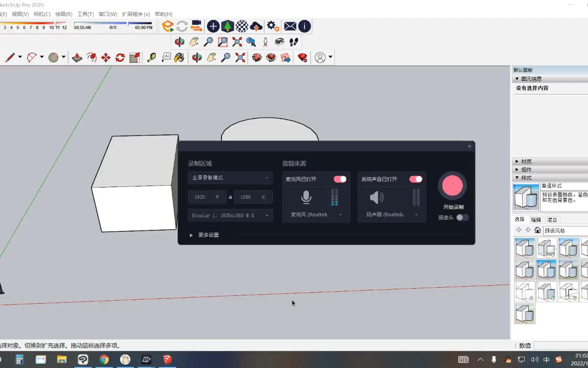Select the Tape Measure tool
588x368 pixels.
point(151,57)
